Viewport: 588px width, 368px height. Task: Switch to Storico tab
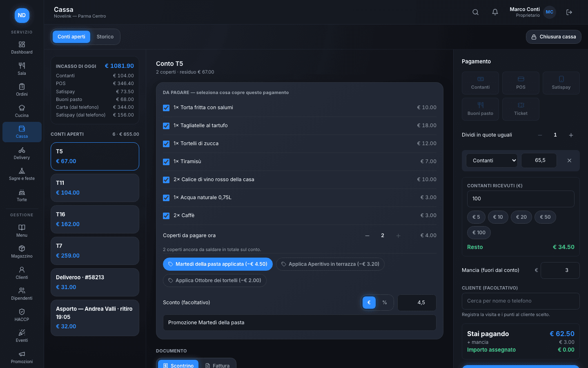(x=105, y=37)
